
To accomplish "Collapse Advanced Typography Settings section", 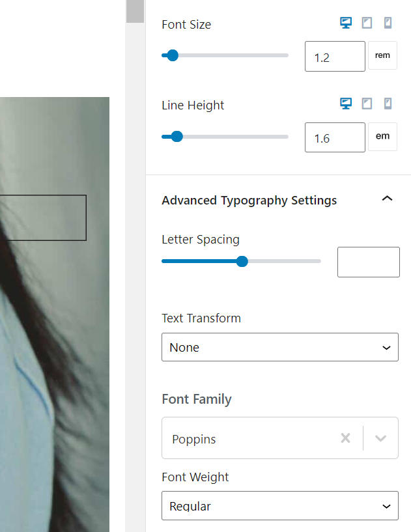I will [x=387, y=199].
